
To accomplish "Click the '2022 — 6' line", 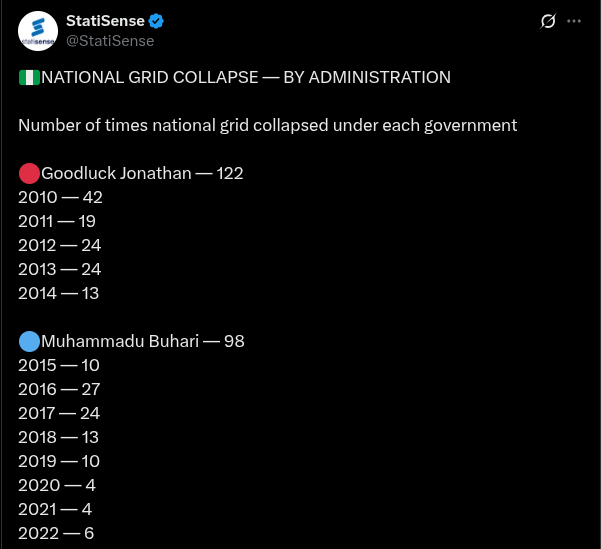I will [56, 533].
